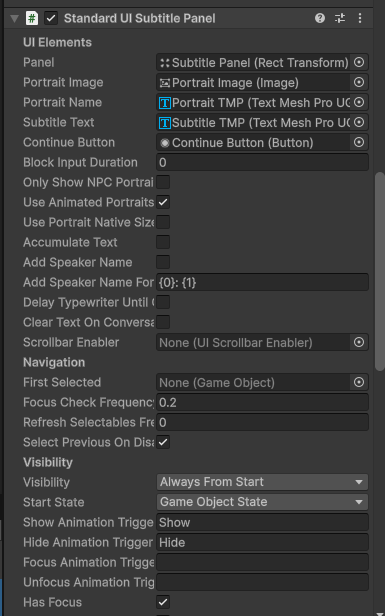The image size is (385, 616).
Task: Click the script icon of Standard UI Subtitle Panel
Action: pos(32,18)
